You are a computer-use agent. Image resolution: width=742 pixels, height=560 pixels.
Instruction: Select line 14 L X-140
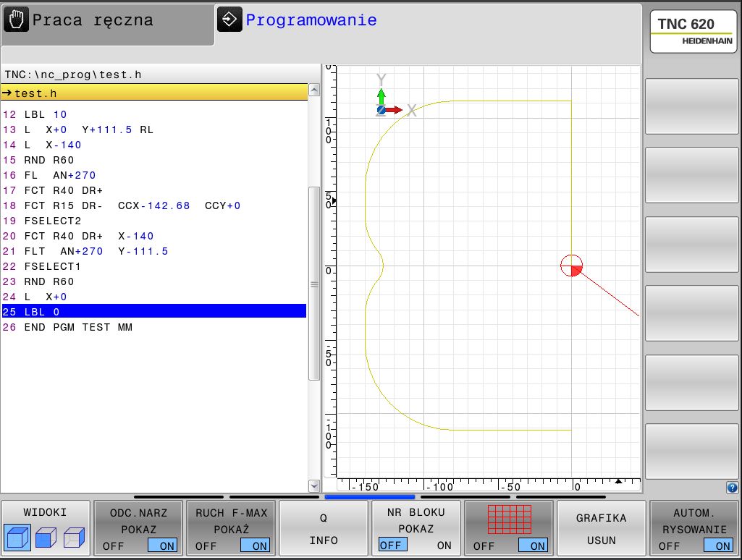pos(154,145)
